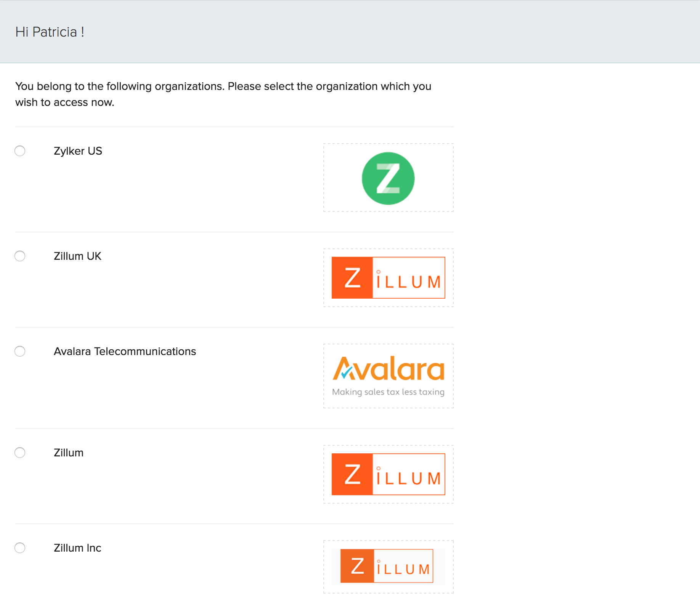Select the Zylker US radio button
Viewport: 700px width, 608px height.
[20, 151]
